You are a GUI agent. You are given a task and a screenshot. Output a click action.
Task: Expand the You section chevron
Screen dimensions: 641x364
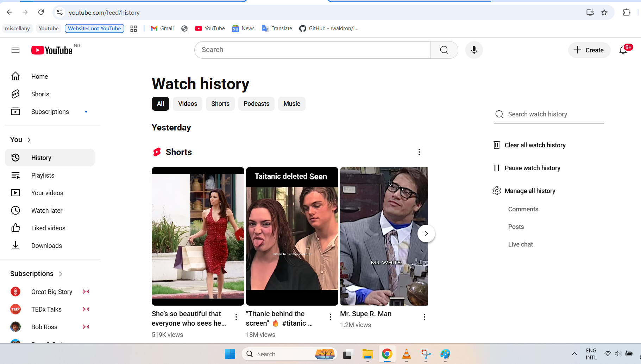(x=29, y=140)
